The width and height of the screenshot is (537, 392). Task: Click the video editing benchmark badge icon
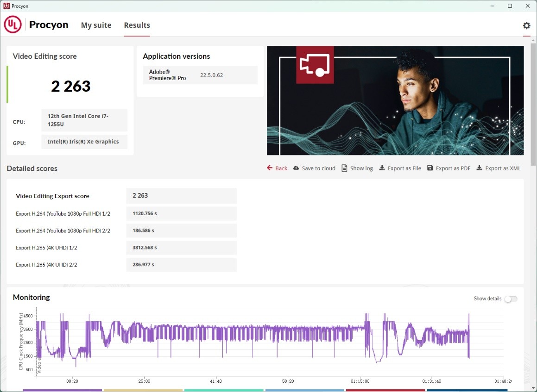point(315,65)
